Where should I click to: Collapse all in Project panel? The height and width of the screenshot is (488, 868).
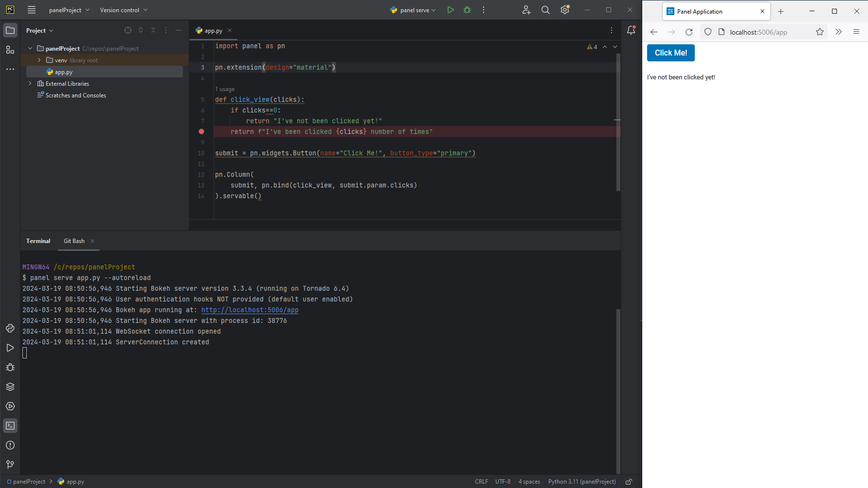[153, 30]
